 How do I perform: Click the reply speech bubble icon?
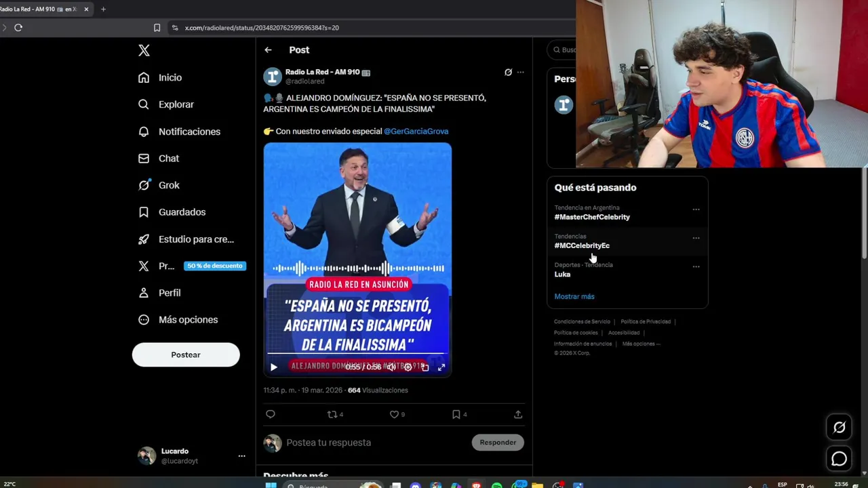(271, 414)
